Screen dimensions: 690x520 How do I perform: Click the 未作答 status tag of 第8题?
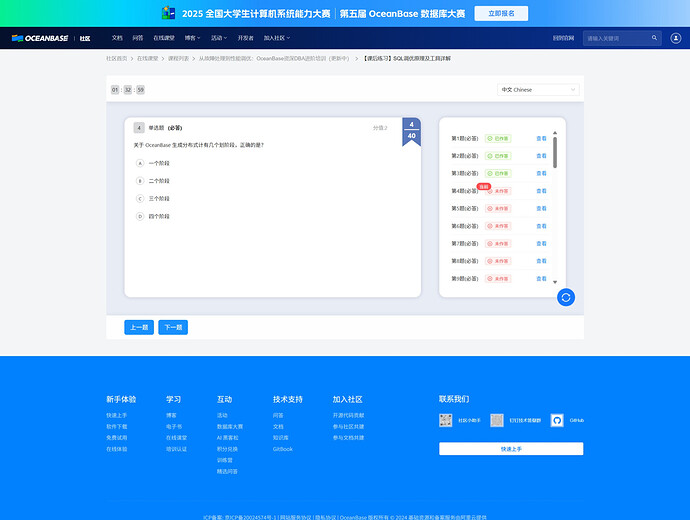point(498,261)
